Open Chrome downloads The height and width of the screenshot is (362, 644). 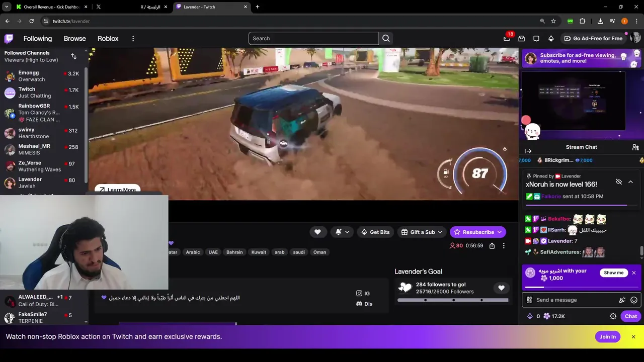[x=600, y=21]
